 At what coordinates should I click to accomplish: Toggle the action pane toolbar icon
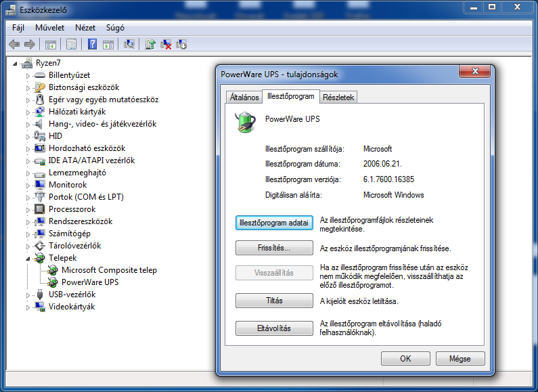(x=108, y=44)
